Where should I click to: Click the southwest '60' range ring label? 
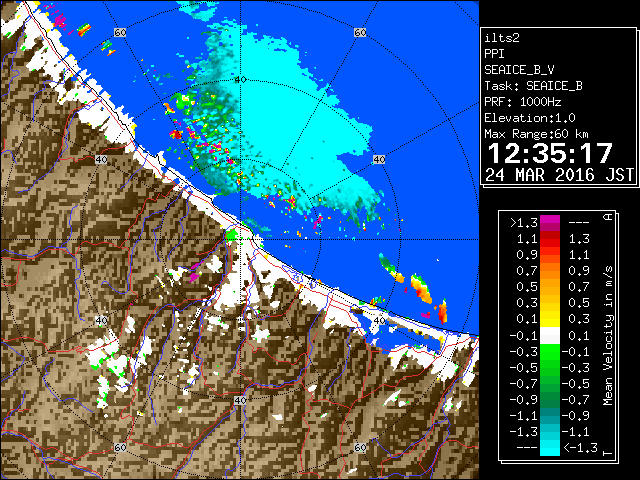tap(120, 447)
